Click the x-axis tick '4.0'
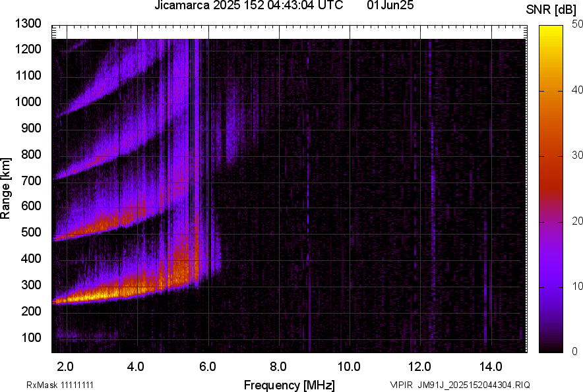 coord(136,367)
